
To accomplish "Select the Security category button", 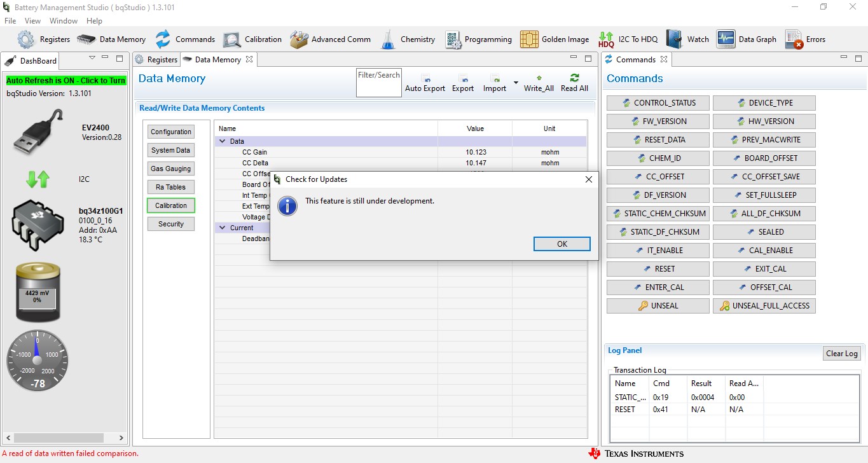I will [171, 224].
